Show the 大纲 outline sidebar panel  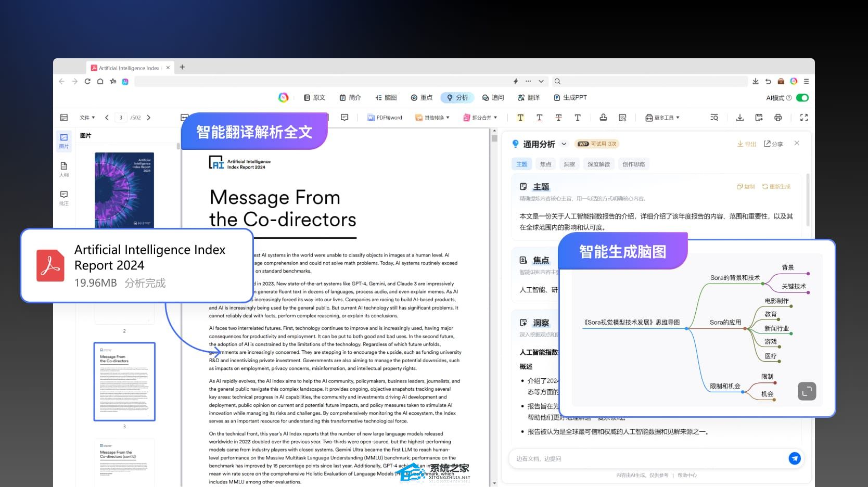(64, 169)
